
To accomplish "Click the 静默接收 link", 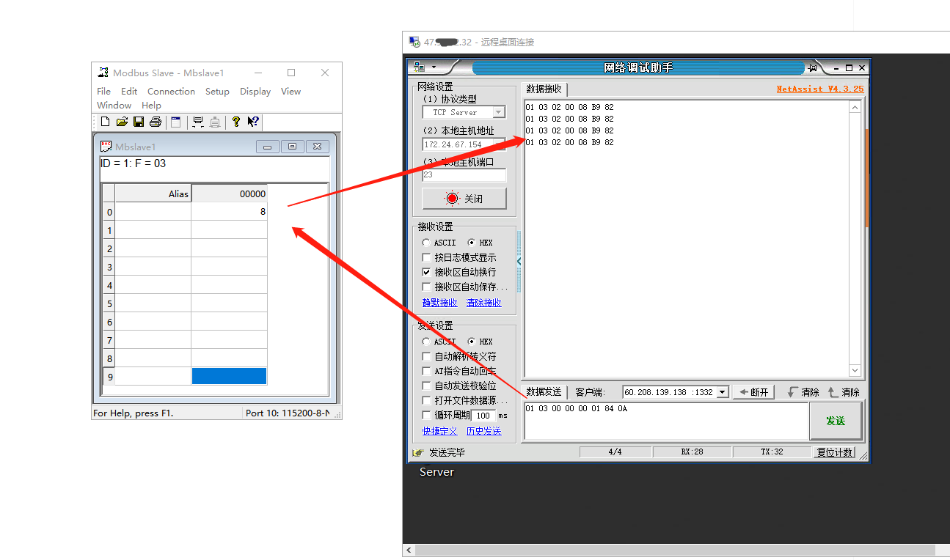I will click(x=439, y=303).
